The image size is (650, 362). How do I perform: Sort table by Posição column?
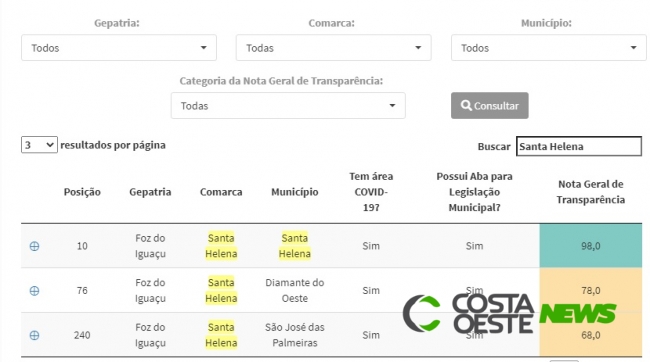tap(82, 192)
